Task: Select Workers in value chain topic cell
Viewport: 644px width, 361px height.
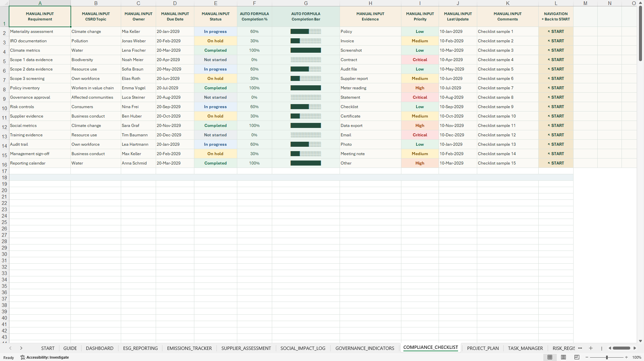Action: pos(96,88)
